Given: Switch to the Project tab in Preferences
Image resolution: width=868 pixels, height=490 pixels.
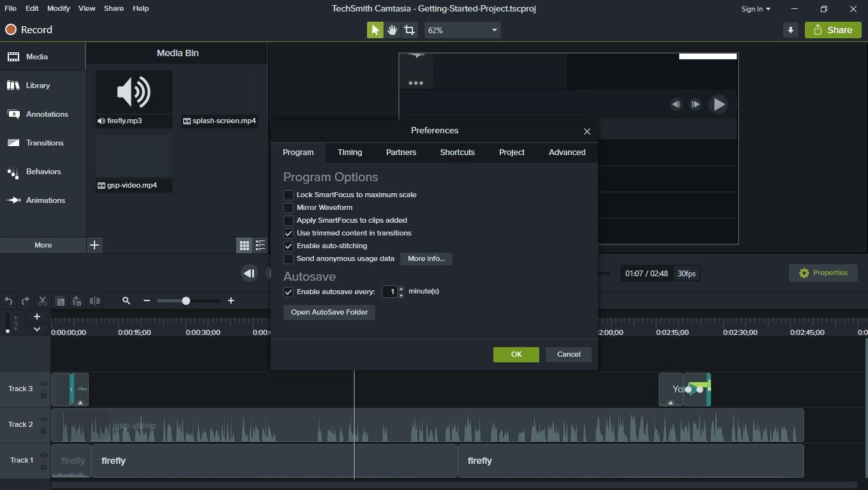Looking at the screenshot, I should pyautogui.click(x=512, y=152).
